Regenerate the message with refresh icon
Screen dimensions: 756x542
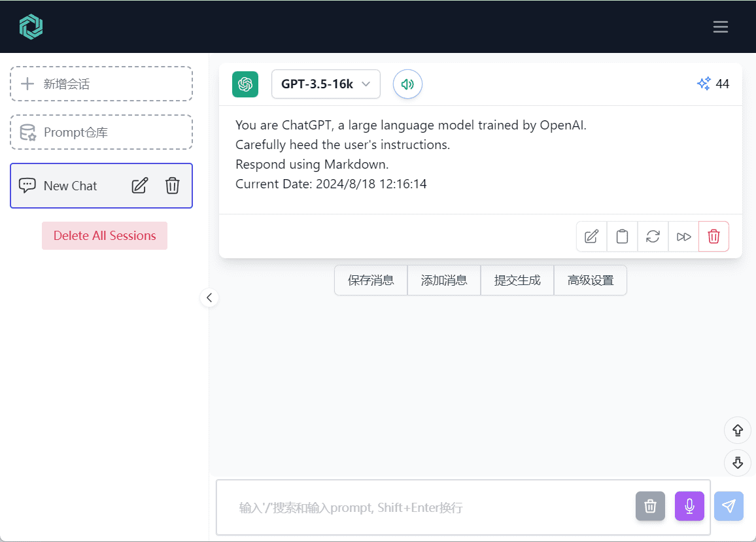[x=653, y=237]
